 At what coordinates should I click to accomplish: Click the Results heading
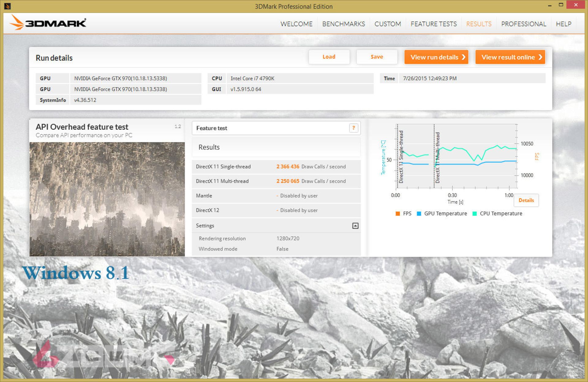[x=209, y=147]
